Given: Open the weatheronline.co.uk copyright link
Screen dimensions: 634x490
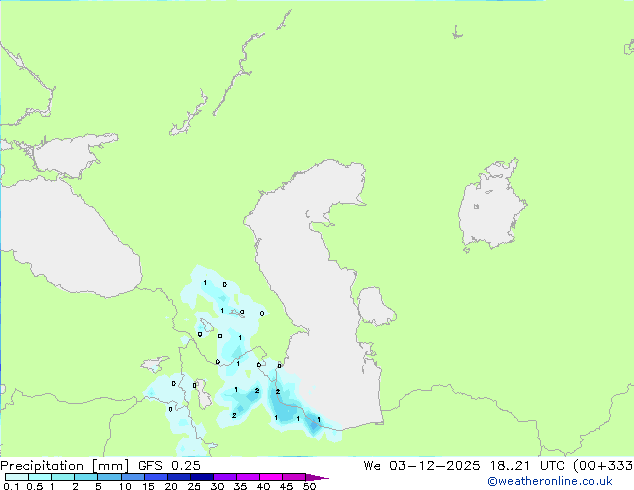Looking at the screenshot, I should 550,481.
